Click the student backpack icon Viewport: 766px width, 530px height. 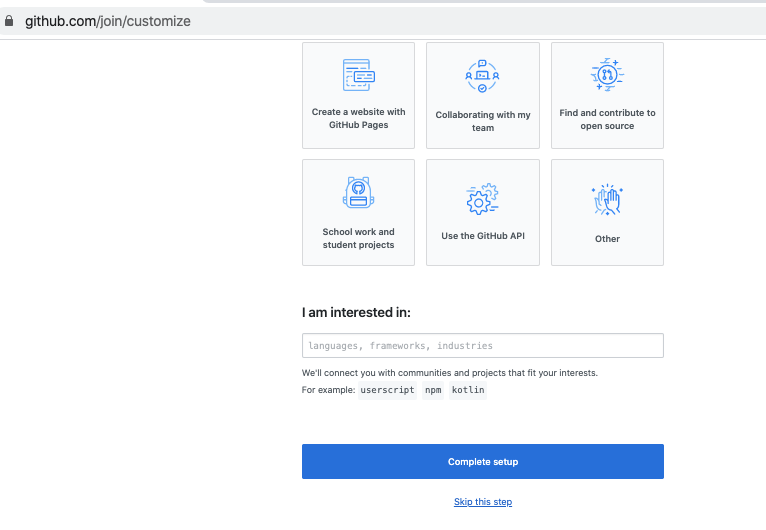click(359, 192)
